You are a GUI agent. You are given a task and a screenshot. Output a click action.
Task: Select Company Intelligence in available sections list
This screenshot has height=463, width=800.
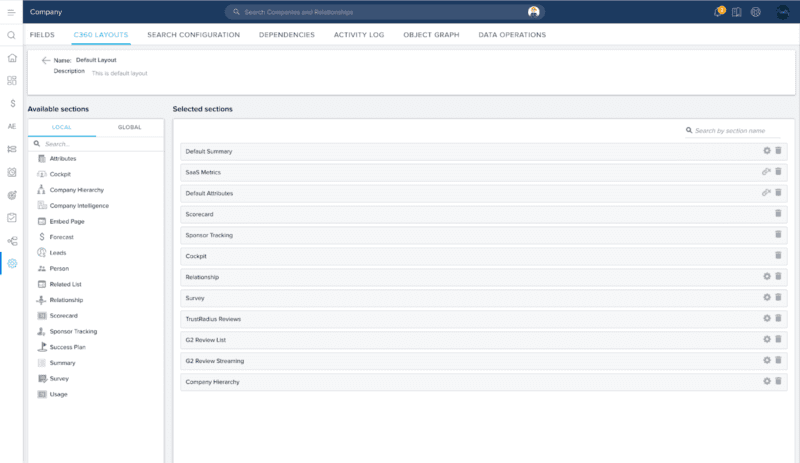tap(79, 205)
